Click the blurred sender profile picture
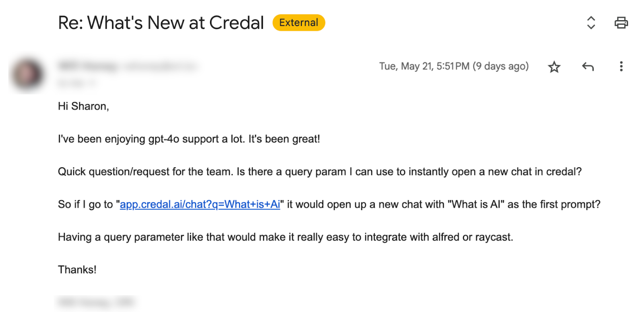The height and width of the screenshot is (317, 644). (27, 74)
